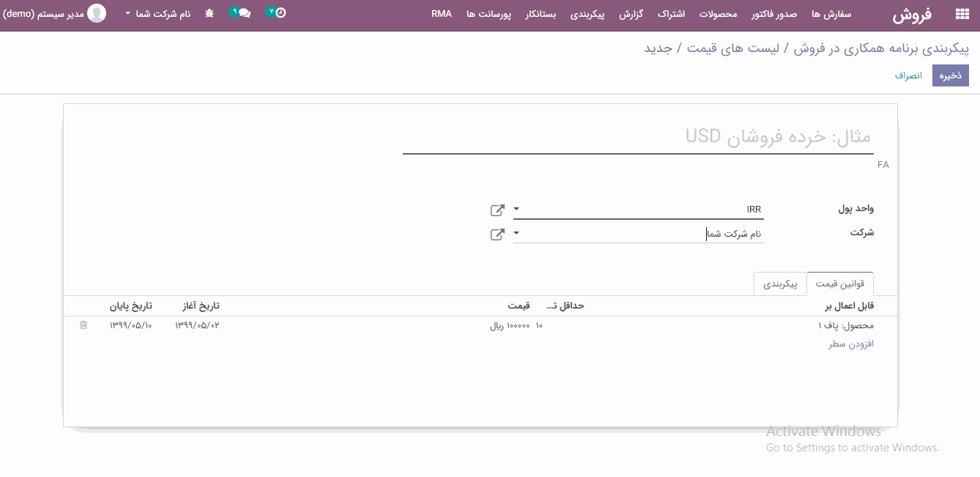Click the debug bug icon
The height and width of the screenshot is (477, 980).
(209, 14)
